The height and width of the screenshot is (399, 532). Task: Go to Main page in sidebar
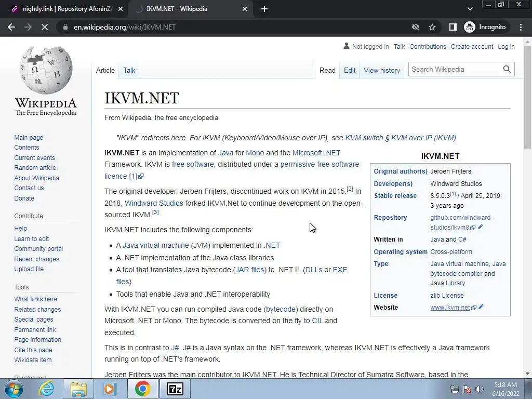coord(29,137)
